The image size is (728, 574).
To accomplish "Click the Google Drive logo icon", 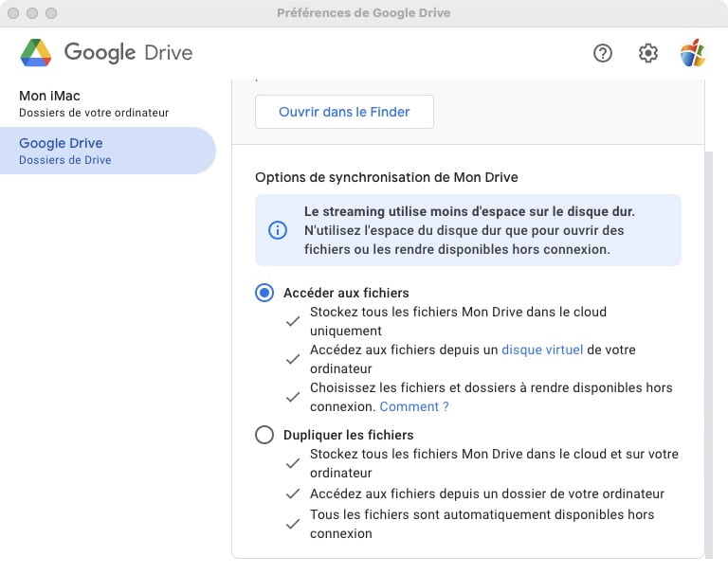I will [36, 53].
